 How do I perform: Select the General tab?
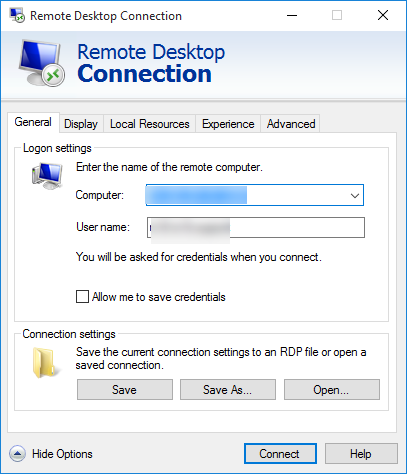click(33, 122)
